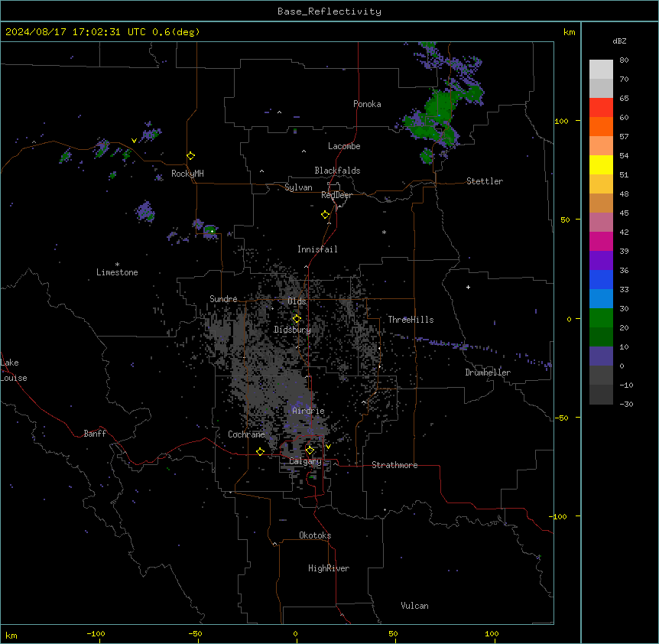Click white asterisk marker above Limestone
This screenshot has height=644, width=659.
(x=117, y=264)
